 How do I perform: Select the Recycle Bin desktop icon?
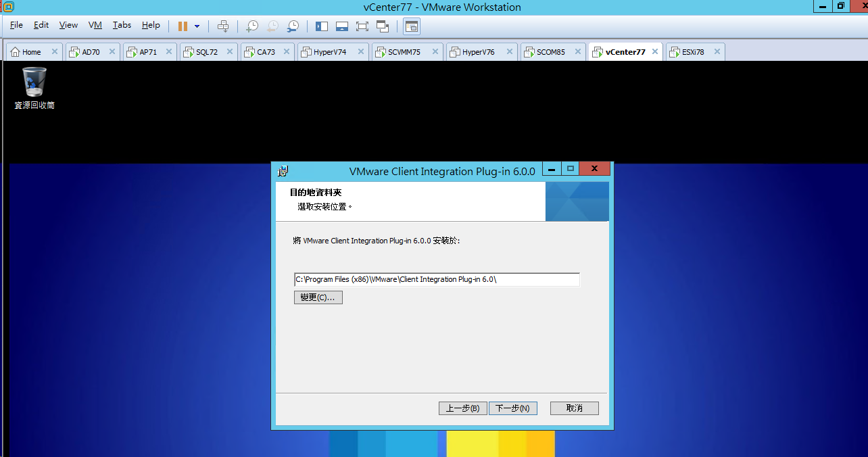pos(34,88)
